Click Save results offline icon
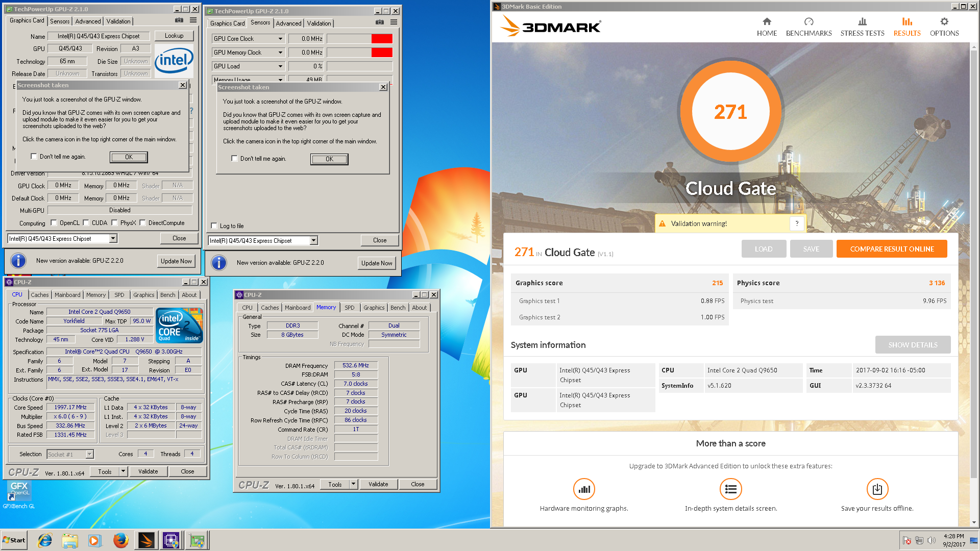980x551 pixels. point(877,489)
